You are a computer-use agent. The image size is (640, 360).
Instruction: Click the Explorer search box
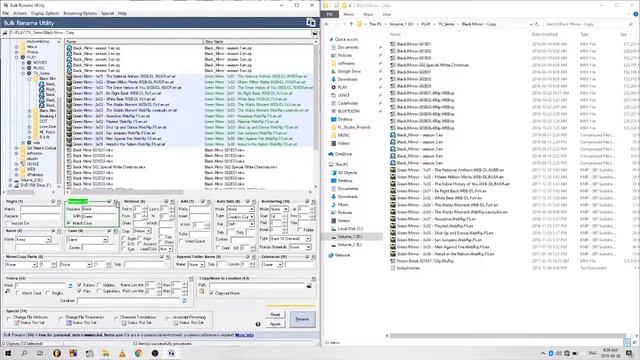pos(588,24)
